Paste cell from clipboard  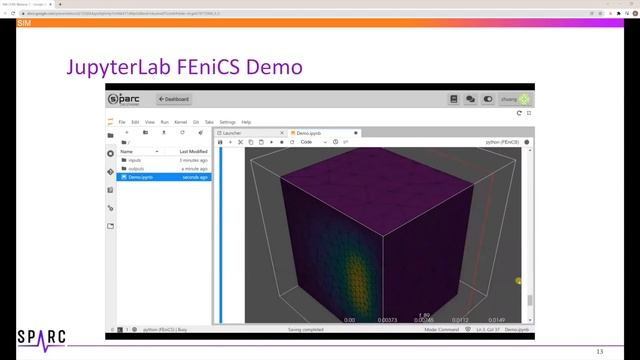click(x=261, y=142)
